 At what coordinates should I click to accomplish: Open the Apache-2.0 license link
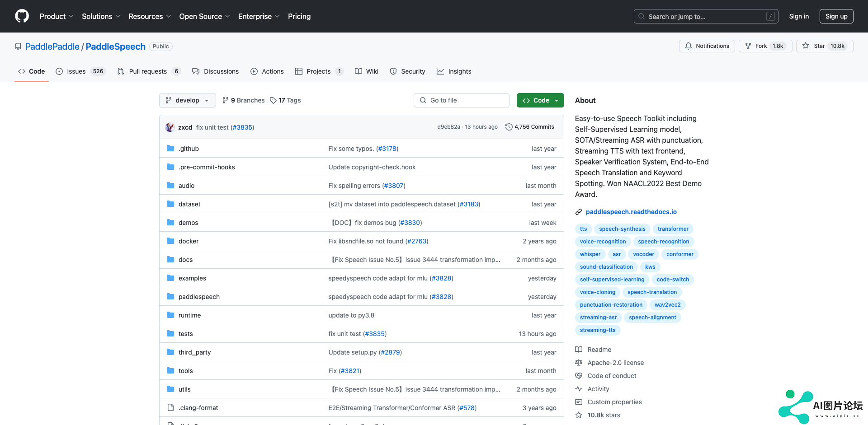point(615,363)
